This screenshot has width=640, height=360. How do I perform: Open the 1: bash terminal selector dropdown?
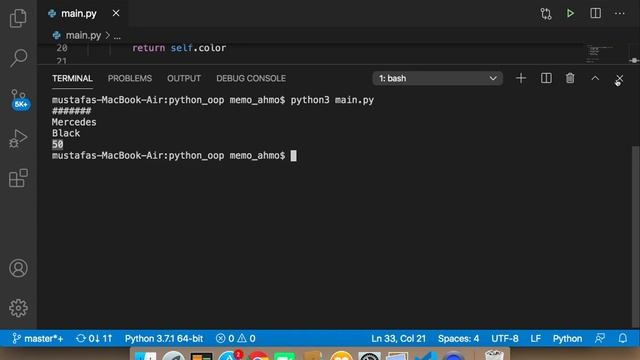(x=437, y=78)
